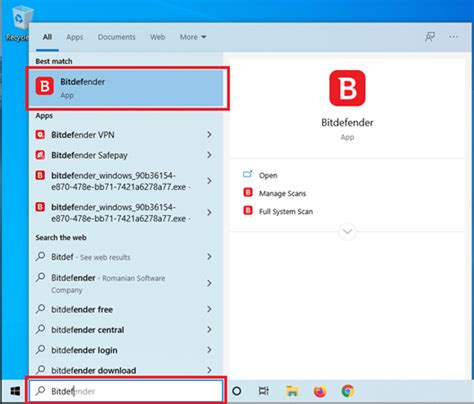Click the taskbar search input field
The height and width of the screenshot is (404, 474).
pos(126,391)
